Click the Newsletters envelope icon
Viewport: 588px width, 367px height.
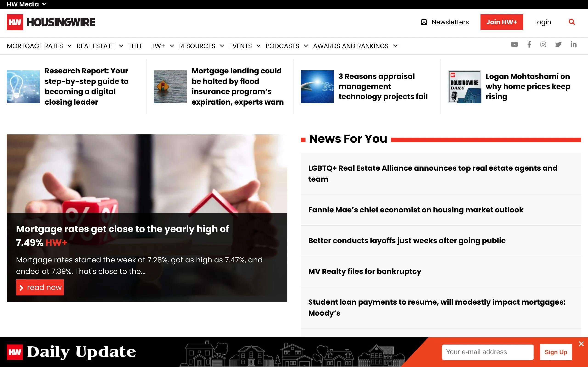coord(424,22)
